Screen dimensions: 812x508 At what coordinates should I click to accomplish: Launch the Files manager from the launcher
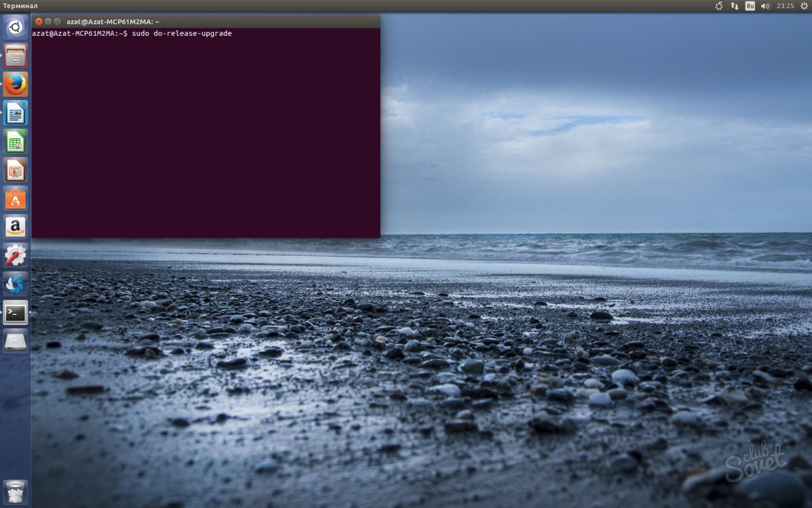(15, 56)
